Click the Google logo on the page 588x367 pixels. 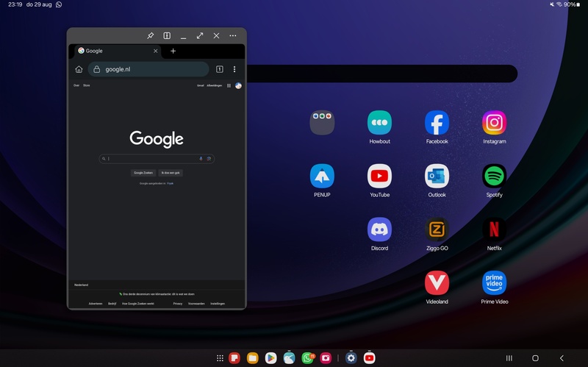(x=157, y=139)
